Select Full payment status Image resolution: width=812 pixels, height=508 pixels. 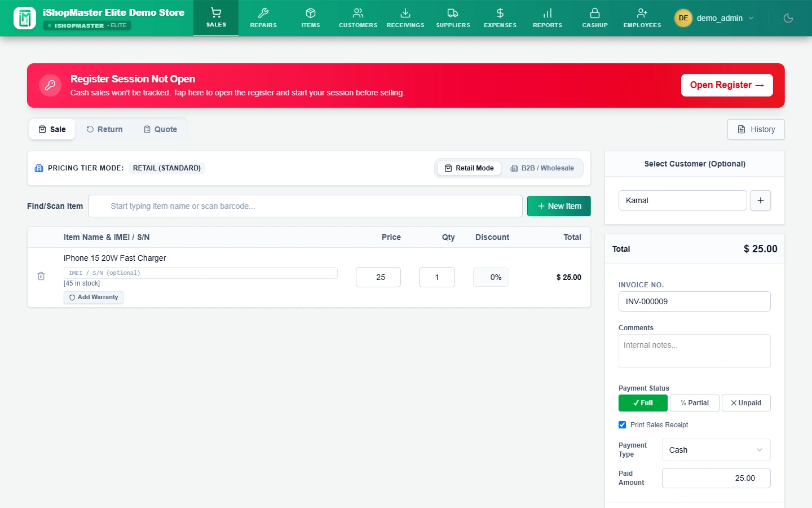pos(643,403)
